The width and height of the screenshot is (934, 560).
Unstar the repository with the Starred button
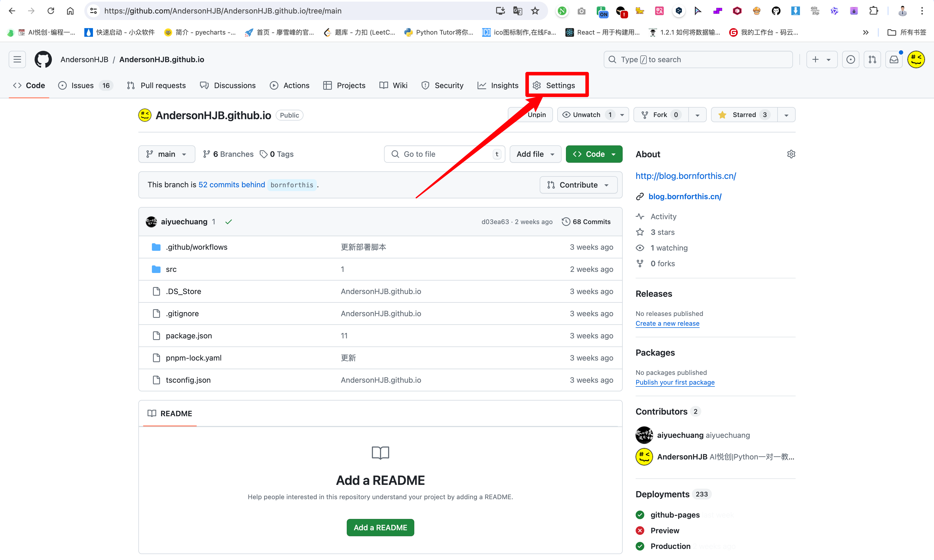coord(744,115)
